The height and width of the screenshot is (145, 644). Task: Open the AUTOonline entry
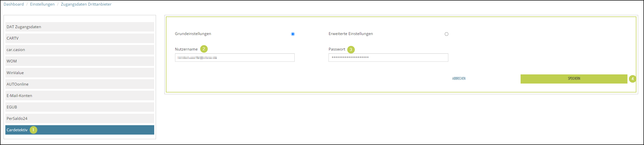point(80,84)
